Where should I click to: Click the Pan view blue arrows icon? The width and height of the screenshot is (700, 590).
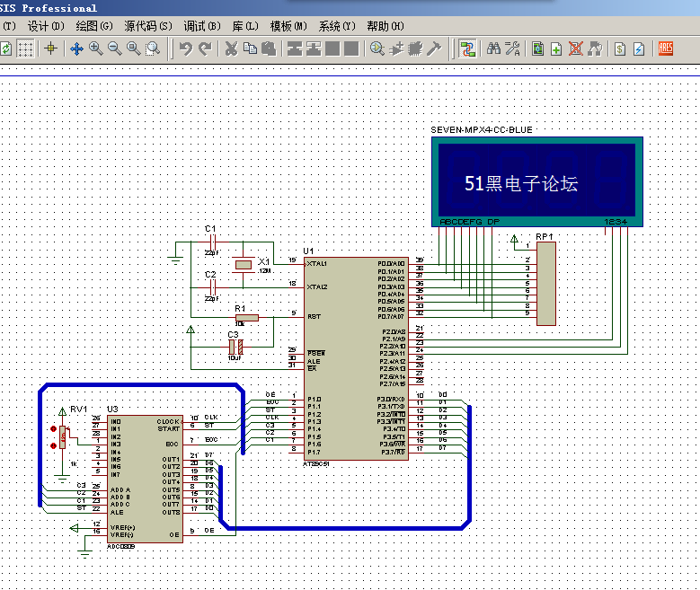[76, 48]
